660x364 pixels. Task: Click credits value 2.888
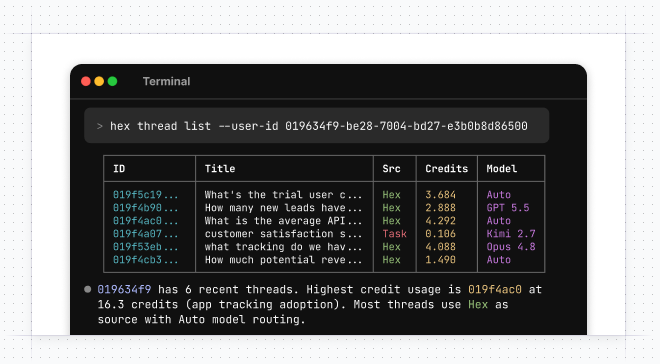point(440,208)
